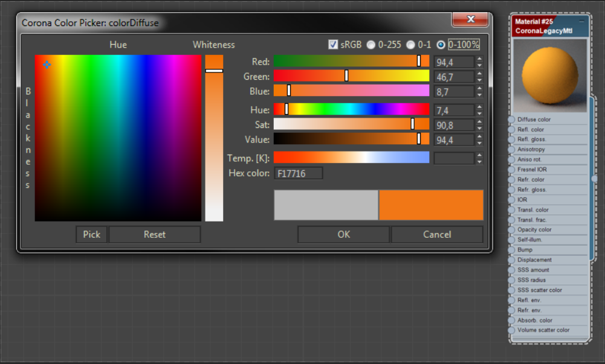
Task: Reset the color picker
Action: (155, 234)
